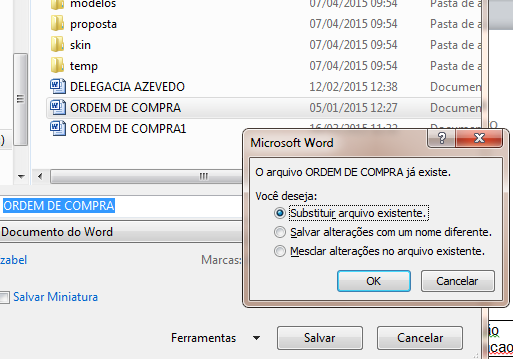Click the horizontal scrollbar thumb in file list
513x362 pixels.
click(147, 176)
